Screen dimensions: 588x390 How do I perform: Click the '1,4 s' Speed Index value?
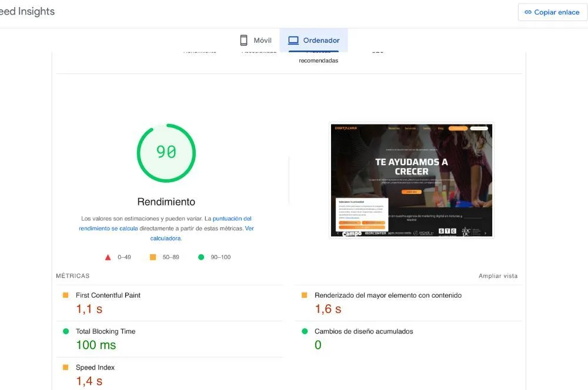tap(89, 381)
